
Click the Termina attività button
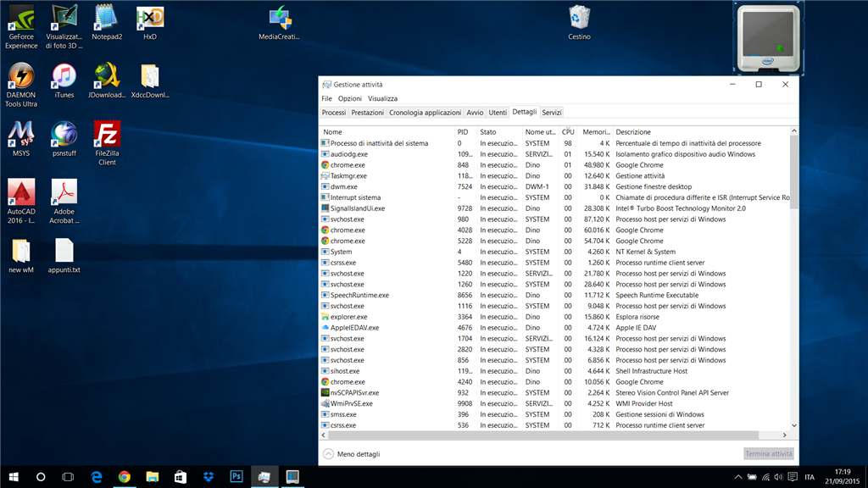pos(768,454)
